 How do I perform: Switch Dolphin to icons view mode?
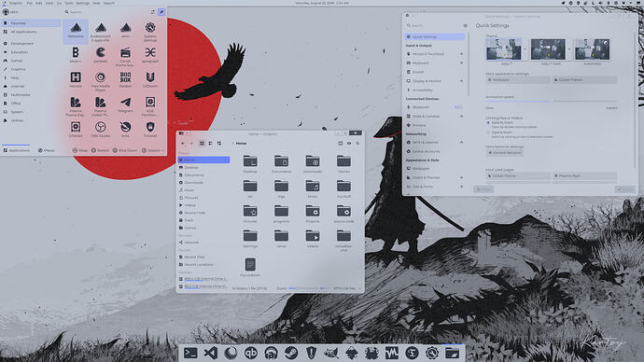202,144
